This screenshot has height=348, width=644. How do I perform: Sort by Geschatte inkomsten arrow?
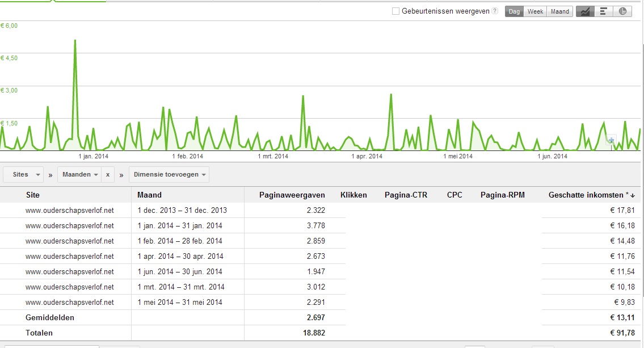click(633, 195)
